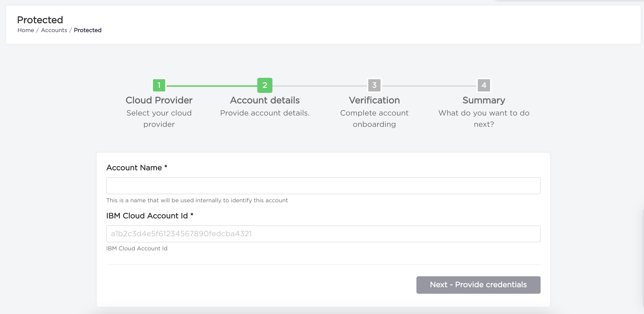Viewport: 644px width, 314px height.
Task: Select the step 3 badge
Action: tap(374, 85)
